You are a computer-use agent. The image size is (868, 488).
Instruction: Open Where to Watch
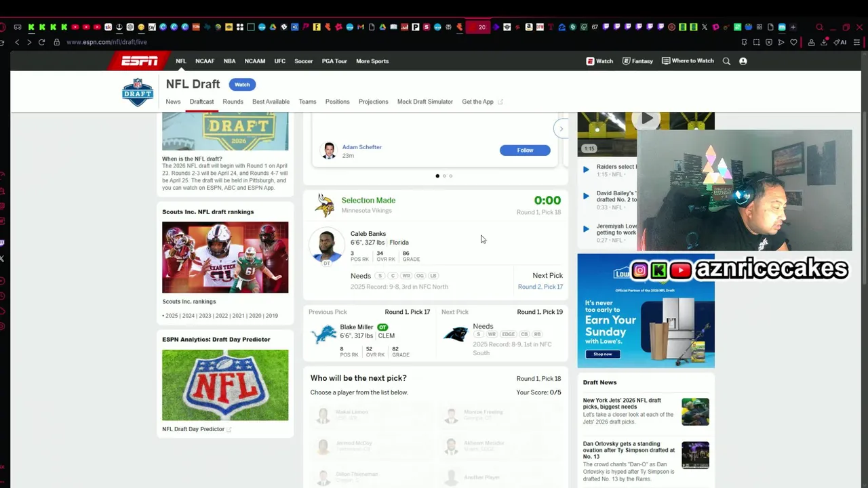pos(688,61)
